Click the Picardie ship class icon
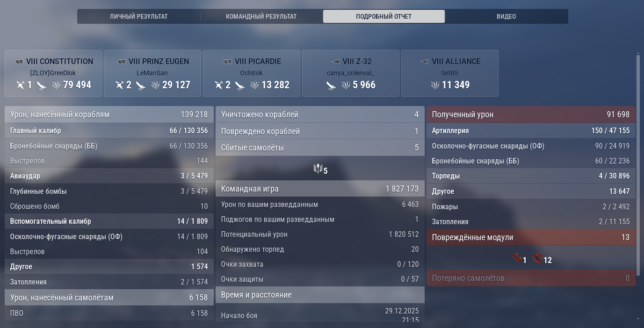 pos(228,62)
